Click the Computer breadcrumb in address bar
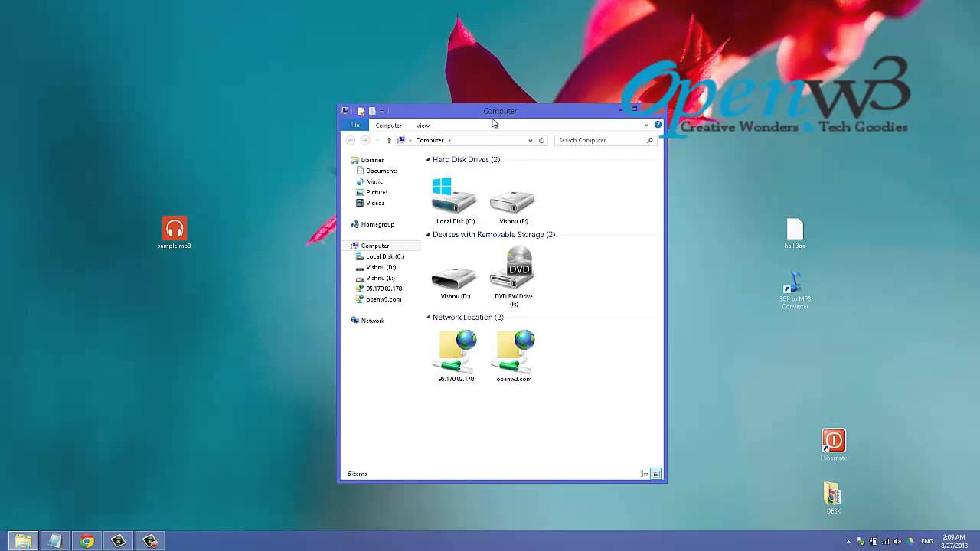Viewport: 980px width, 551px height. pos(430,140)
